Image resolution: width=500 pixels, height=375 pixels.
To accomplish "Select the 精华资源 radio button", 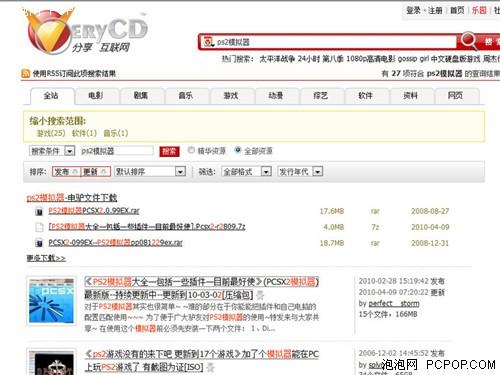I will pyautogui.click(x=191, y=150).
